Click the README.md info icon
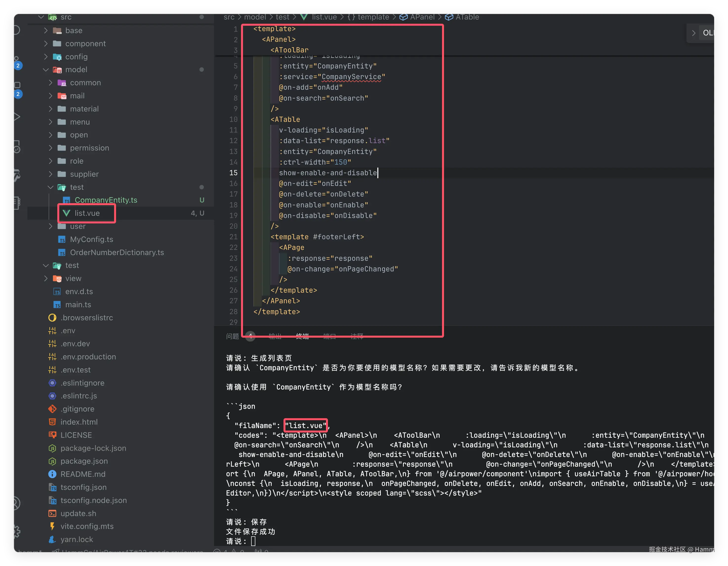 coord(52,474)
